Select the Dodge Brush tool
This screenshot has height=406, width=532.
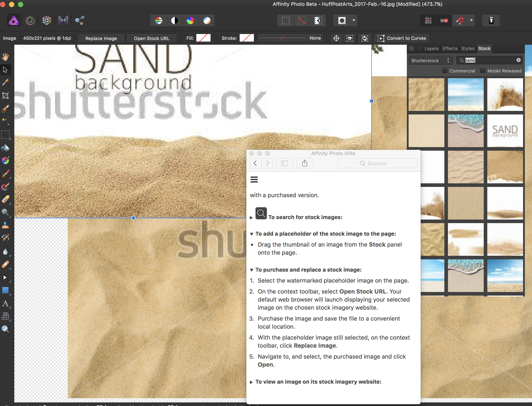tap(5, 212)
